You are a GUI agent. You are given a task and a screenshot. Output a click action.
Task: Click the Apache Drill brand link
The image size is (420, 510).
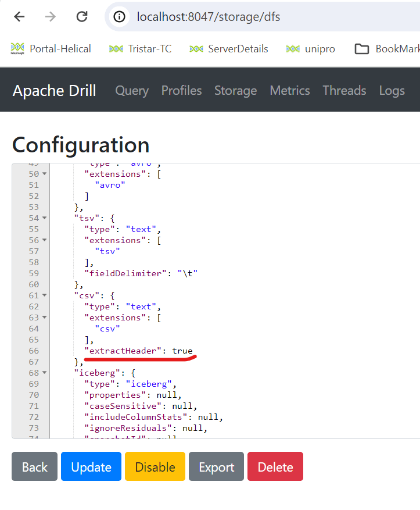click(x=54, y=90)
